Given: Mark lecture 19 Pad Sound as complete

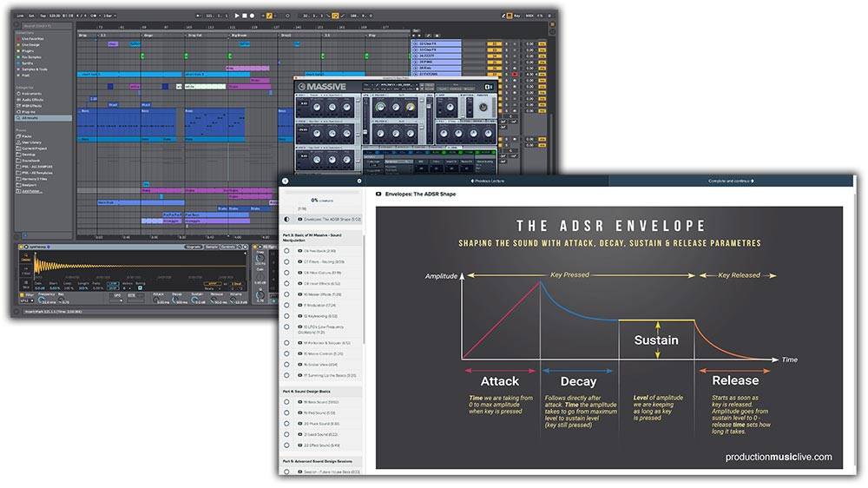Looking at the screenshot, I should 286,412.
